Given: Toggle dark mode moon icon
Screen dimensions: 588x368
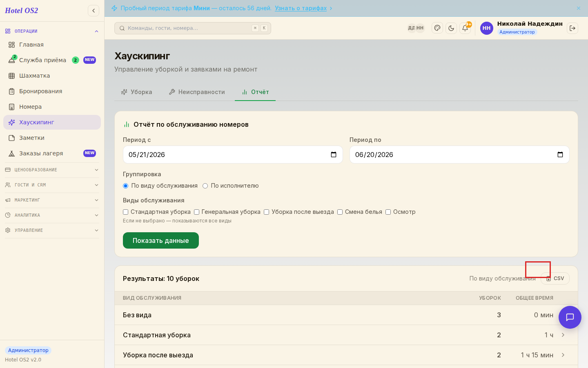Looking at the screenshot, I should point(451,28).
